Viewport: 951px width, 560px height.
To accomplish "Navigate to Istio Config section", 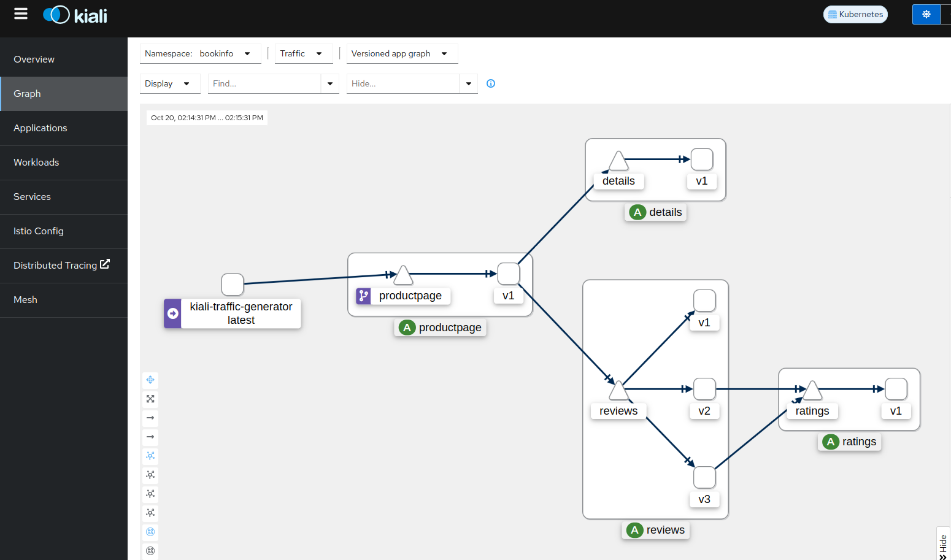I will 38,231.
